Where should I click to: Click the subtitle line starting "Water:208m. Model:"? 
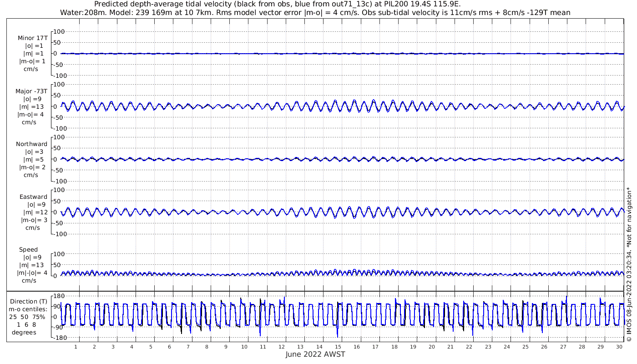pyautogui.click(x=315, y=12)
